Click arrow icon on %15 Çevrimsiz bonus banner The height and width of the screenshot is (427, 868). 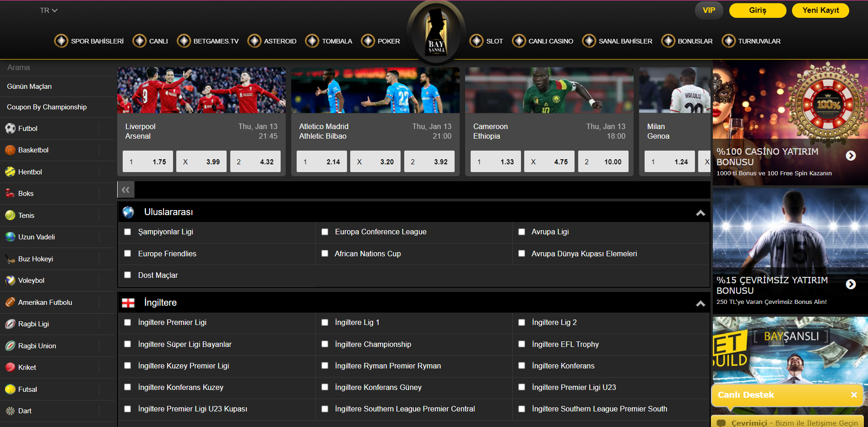coord(851,284)
